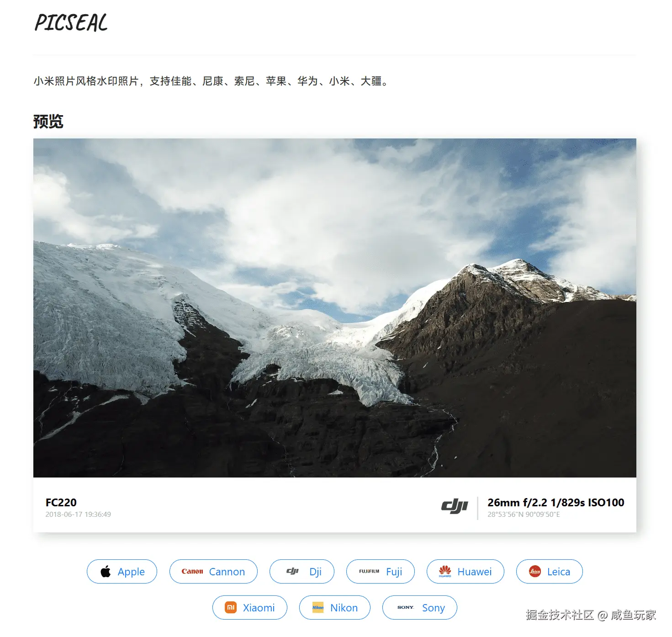672x637 pixels.
Task: Choose the Cannon watermark style
Action: (x=227, y=572)
